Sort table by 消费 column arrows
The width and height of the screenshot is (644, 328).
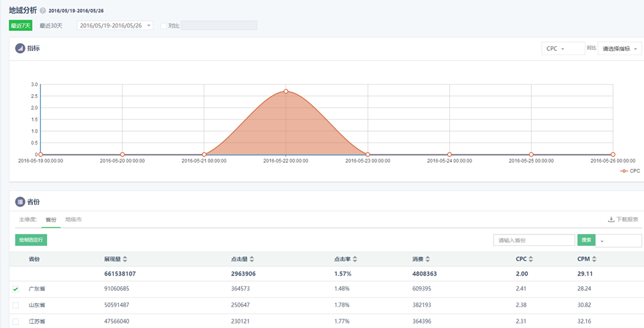(x=428, y=259)
